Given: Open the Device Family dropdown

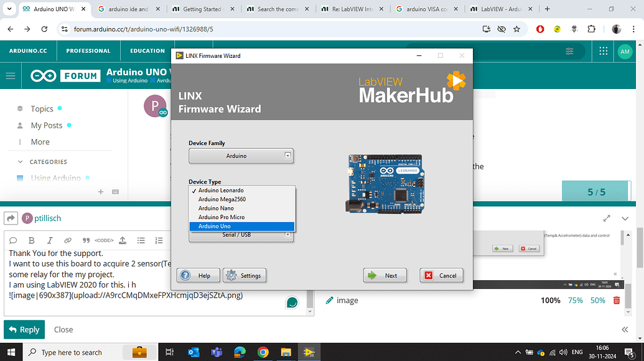Looking at the screenshot, I should point(288,156).
